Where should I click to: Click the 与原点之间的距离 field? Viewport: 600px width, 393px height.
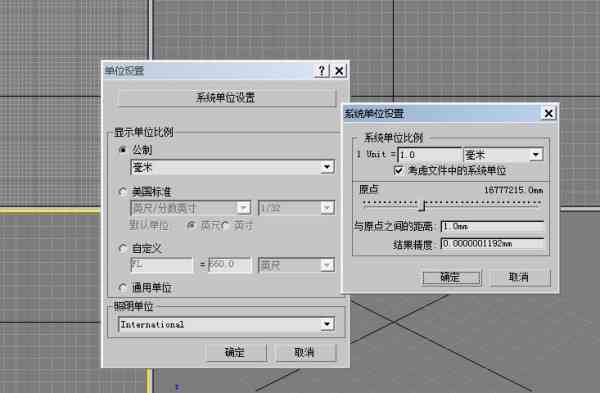point(492,227)
